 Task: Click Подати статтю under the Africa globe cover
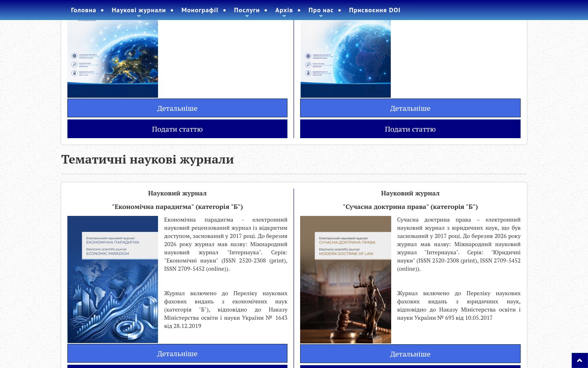410,129
